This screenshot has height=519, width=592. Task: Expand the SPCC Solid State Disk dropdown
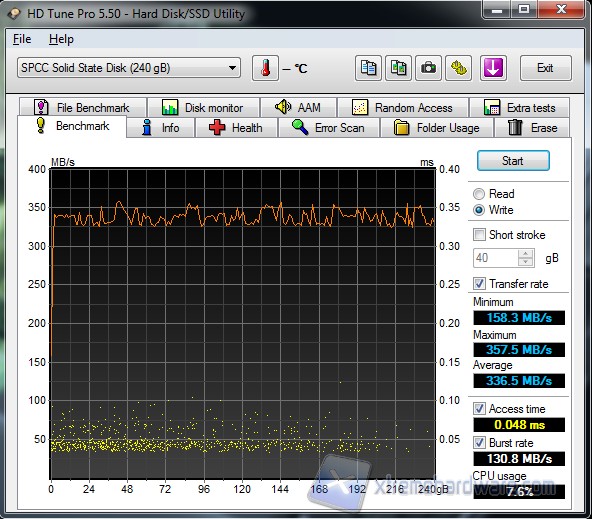(129, 68)
